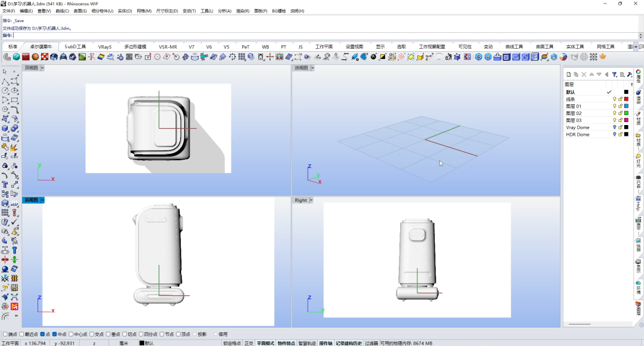
Task: Enable the 端点 osnap checkbox
Action: point(5,334)
